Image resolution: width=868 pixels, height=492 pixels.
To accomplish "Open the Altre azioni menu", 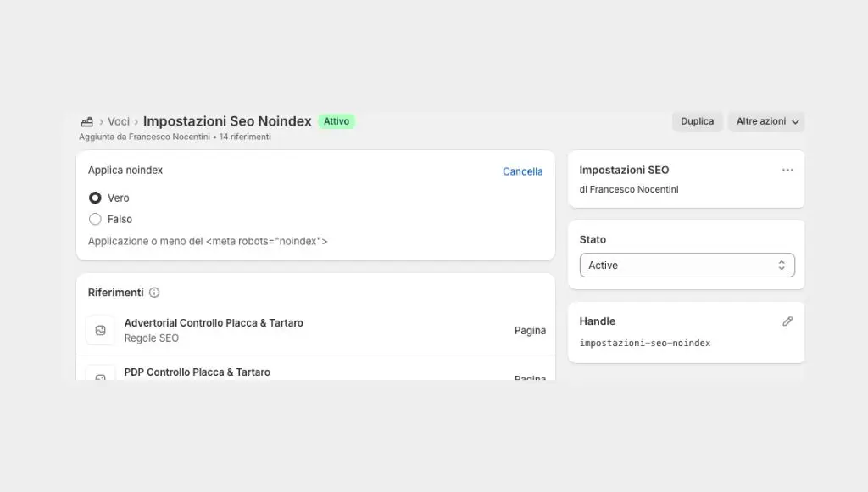I will coord(761,121).
